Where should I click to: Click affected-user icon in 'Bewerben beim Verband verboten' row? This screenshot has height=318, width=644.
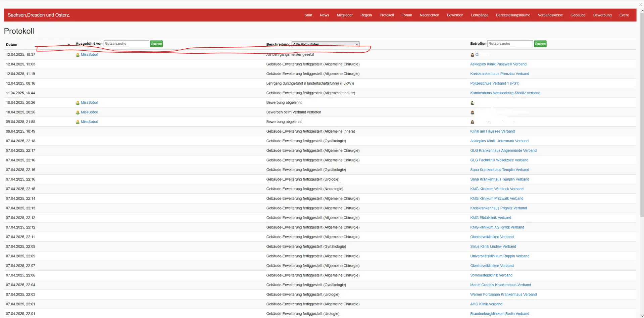coord(472,112)
